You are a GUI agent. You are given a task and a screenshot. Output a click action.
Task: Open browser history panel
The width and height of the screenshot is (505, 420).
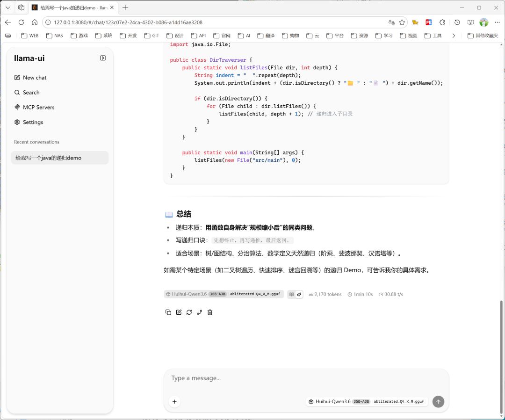[x=457, y=22]
